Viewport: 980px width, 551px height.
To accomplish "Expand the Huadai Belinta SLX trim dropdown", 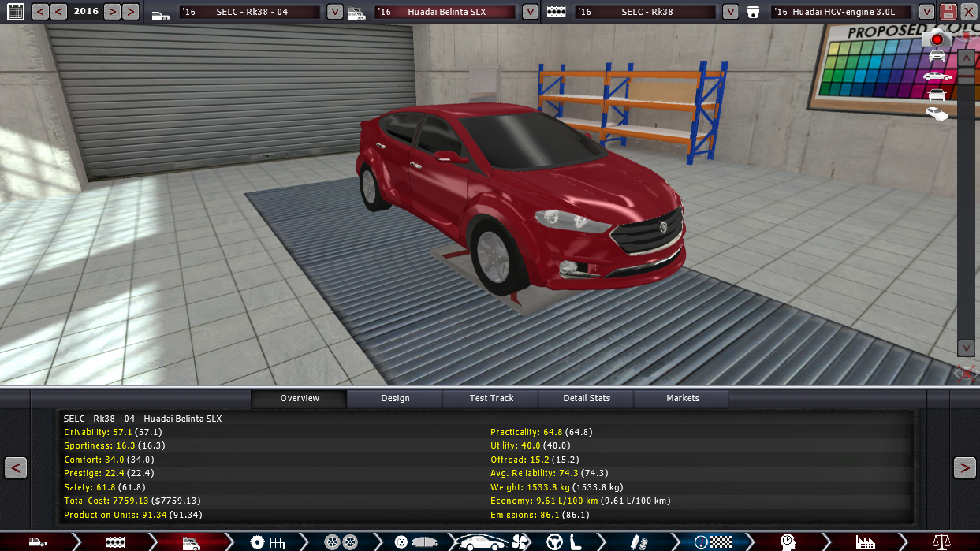I will [x=530, y=12].
